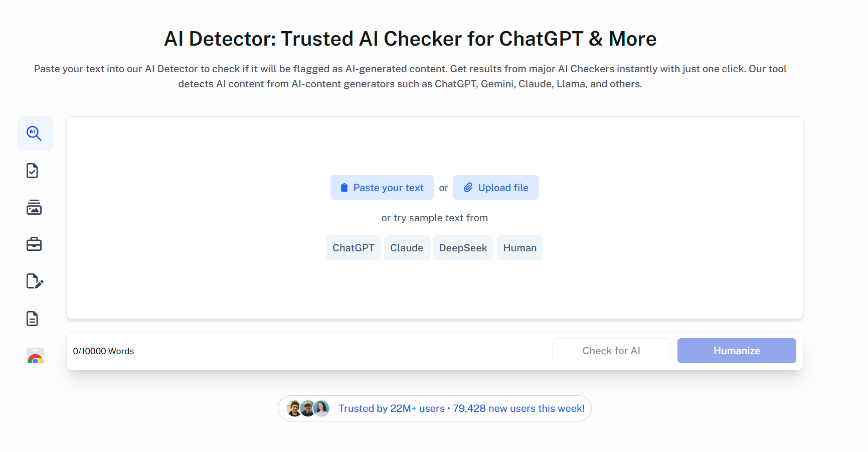Image resolution: width=868 pixels, height=452 pixels.
Task: Choose the DeepSeek sample text chip
Action: pos(463,247)
